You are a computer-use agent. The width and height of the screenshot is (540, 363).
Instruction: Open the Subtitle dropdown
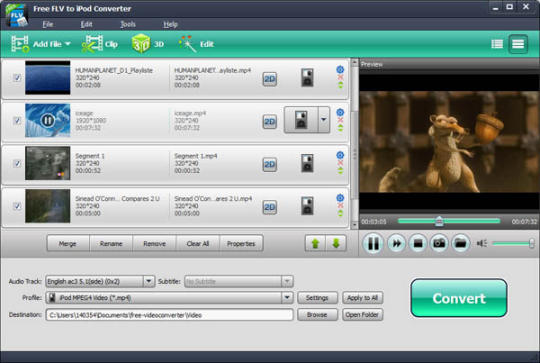point(239,281)
